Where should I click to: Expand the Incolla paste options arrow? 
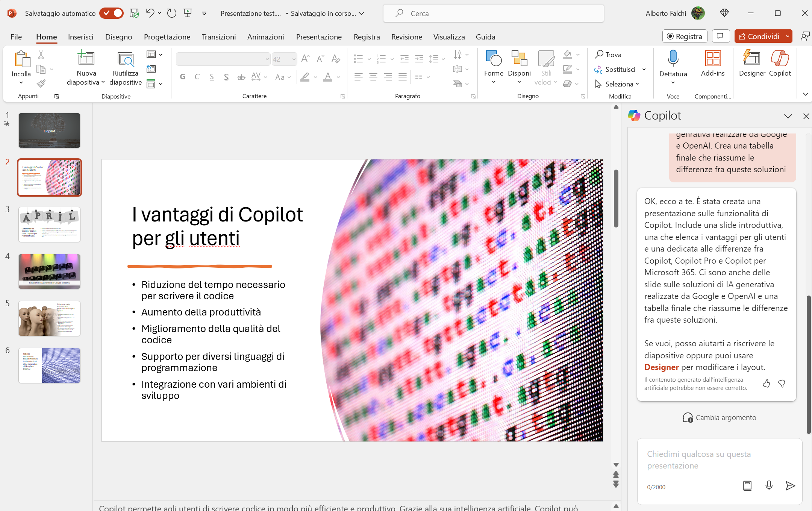pos(21,83)
